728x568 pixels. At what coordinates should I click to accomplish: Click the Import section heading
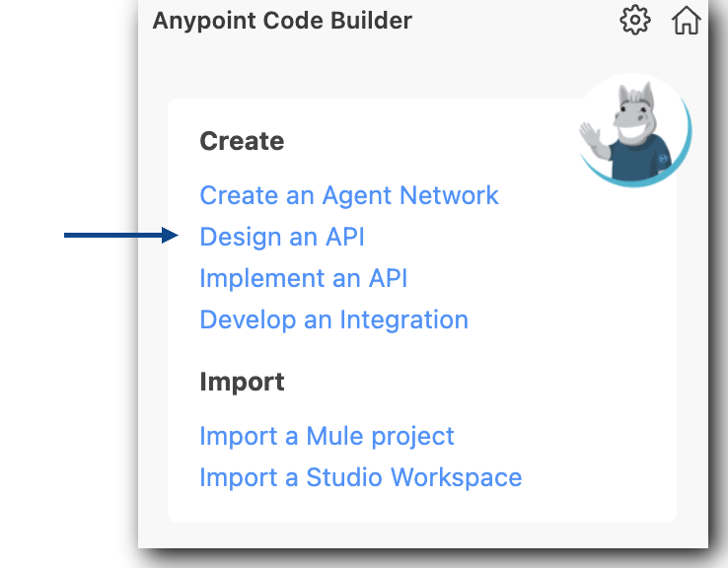(242, 383)
